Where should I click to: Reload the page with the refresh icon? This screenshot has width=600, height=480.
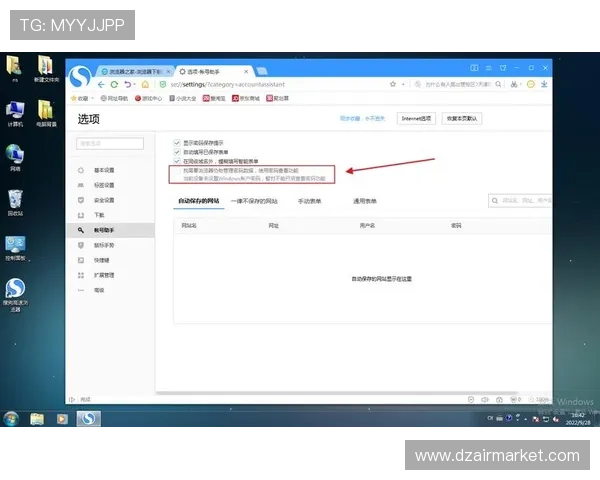(x=114, y=85)
